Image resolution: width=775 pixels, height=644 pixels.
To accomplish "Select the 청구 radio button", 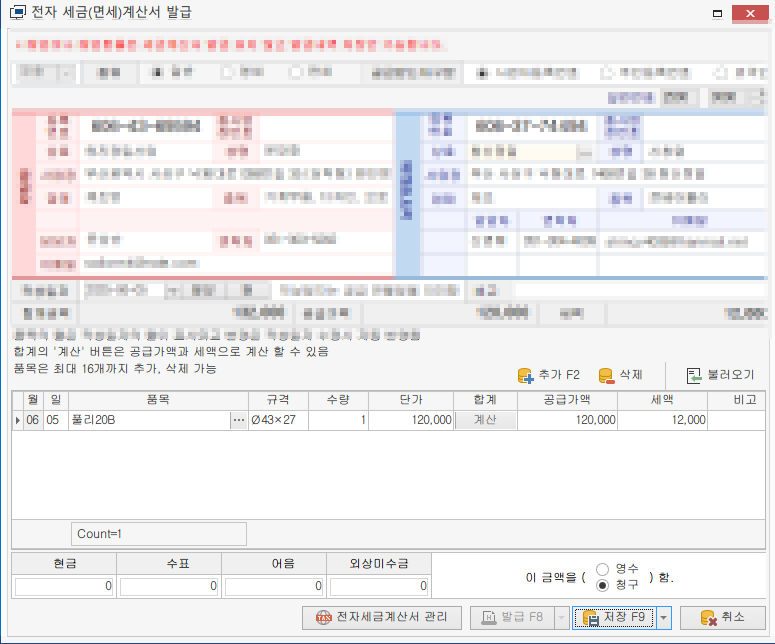I will (x=602, y=585).
